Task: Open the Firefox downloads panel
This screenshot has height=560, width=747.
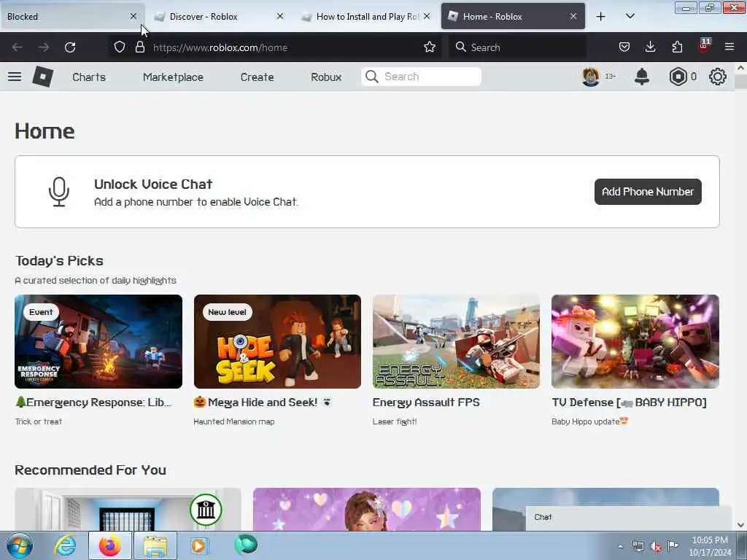Action: coord(650,47)
